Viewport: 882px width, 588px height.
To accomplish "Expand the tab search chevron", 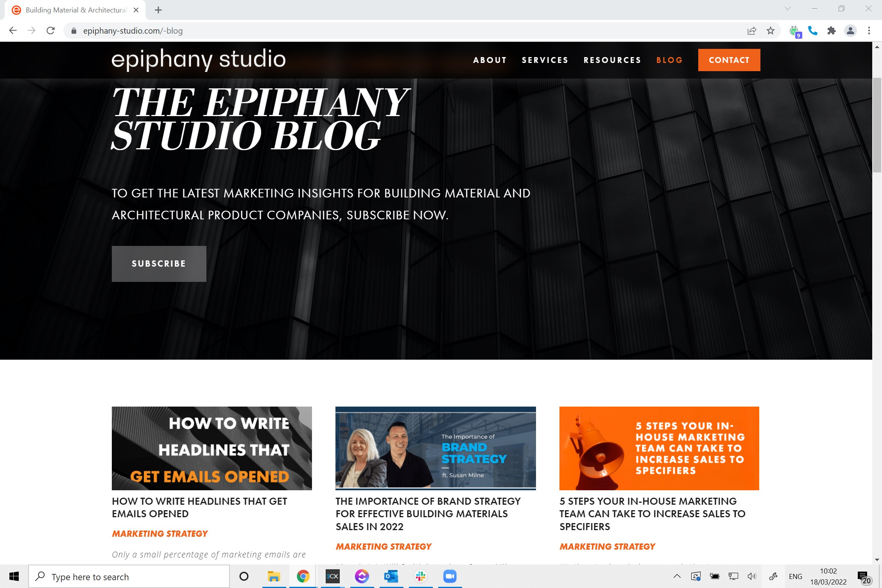I will (x=788, y=9).
